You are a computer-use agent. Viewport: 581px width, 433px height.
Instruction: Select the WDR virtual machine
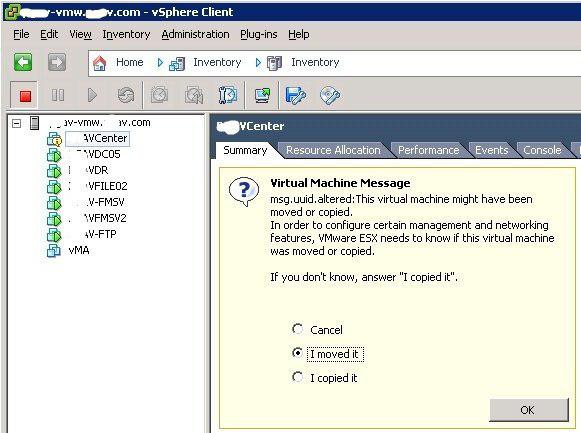click(88, 170)
